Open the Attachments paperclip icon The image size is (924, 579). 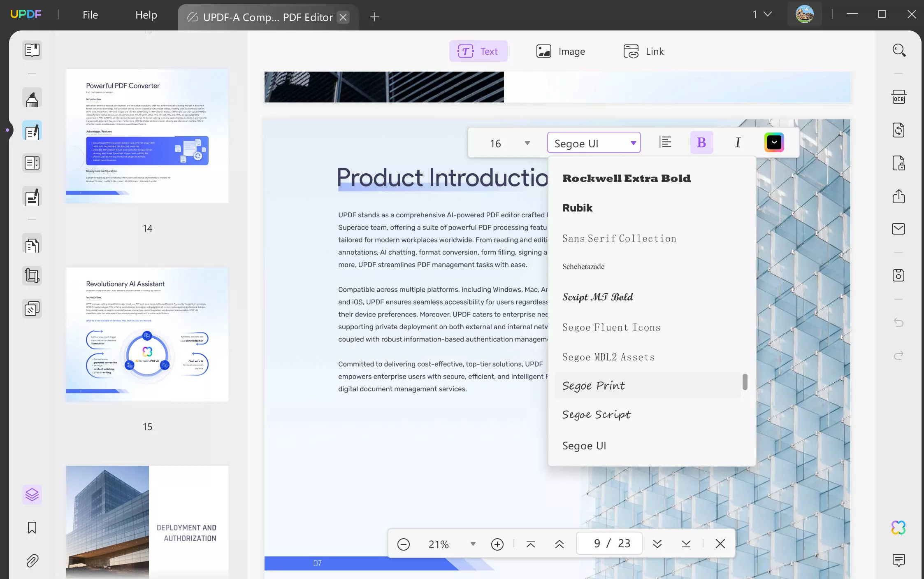point(32,560)
